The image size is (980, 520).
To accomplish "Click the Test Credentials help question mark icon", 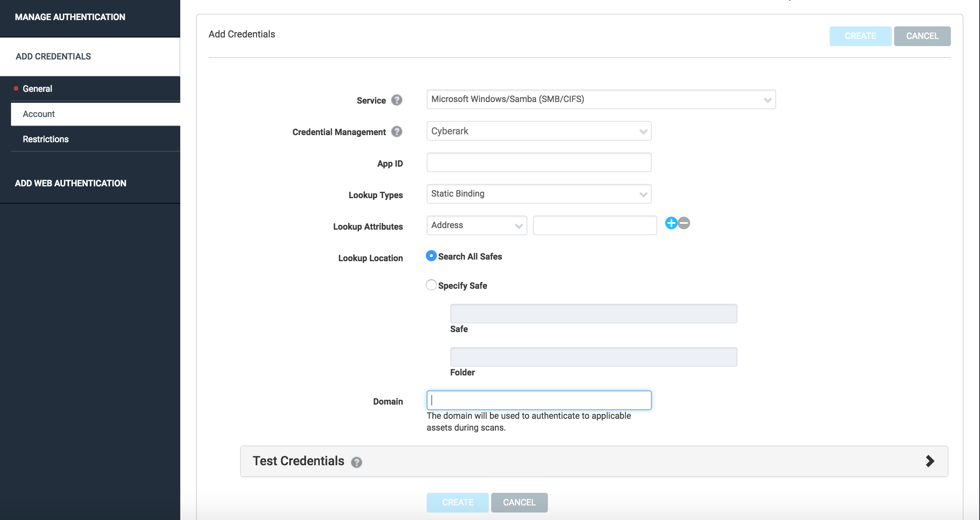I will tap(356, 462).
